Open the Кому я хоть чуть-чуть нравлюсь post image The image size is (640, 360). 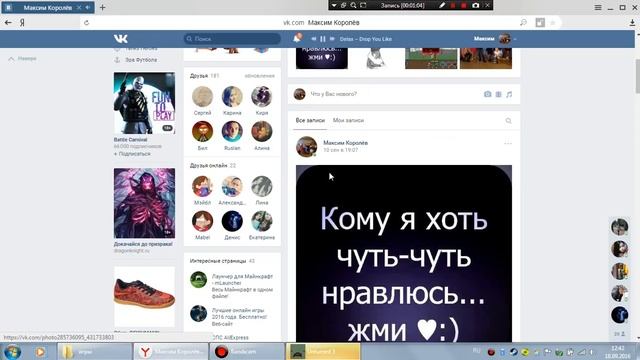coord(404,253)
